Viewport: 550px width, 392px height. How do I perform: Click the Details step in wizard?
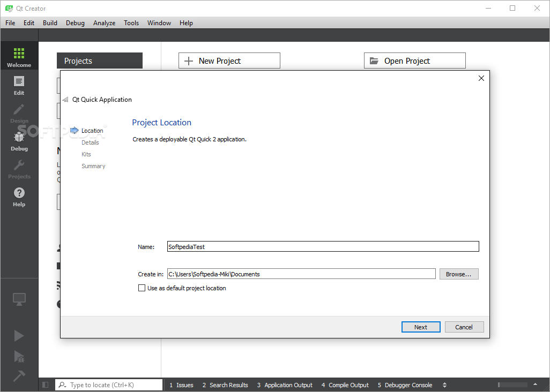coord(90,142)
